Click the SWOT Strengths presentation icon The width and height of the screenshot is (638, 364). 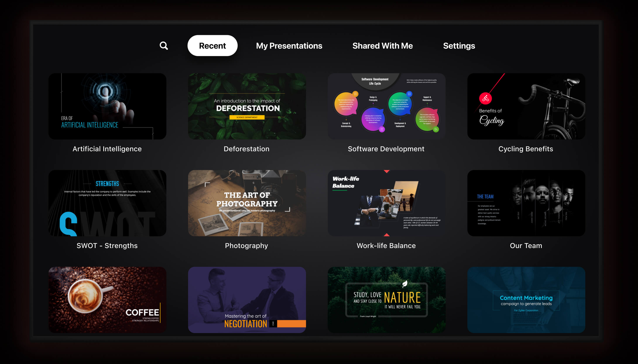(x=107, y=202)
